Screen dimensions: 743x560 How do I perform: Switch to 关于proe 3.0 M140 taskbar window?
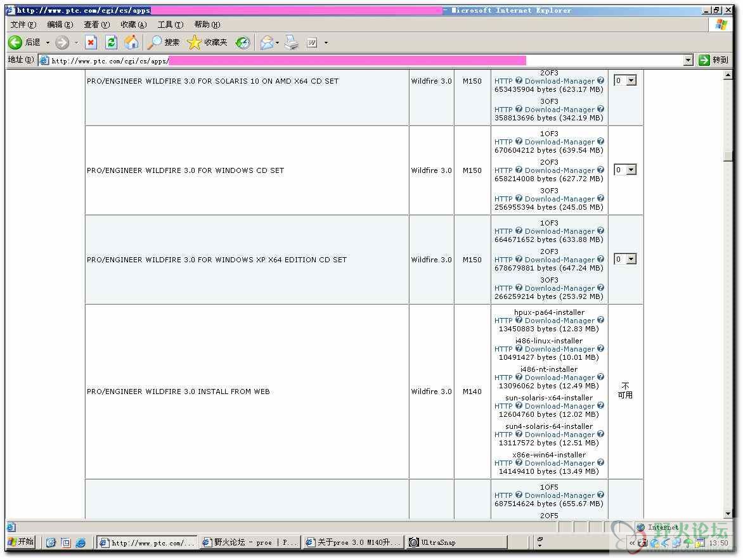353,543
